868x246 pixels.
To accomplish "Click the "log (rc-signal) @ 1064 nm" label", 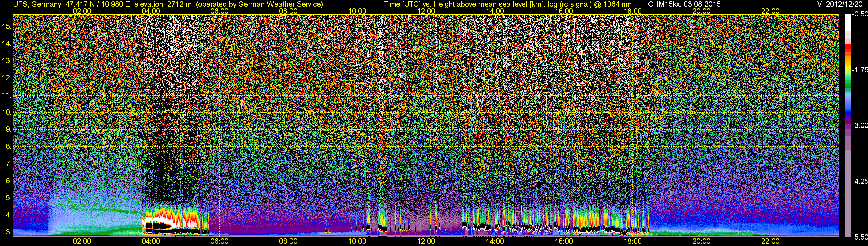I will (590, 4).
